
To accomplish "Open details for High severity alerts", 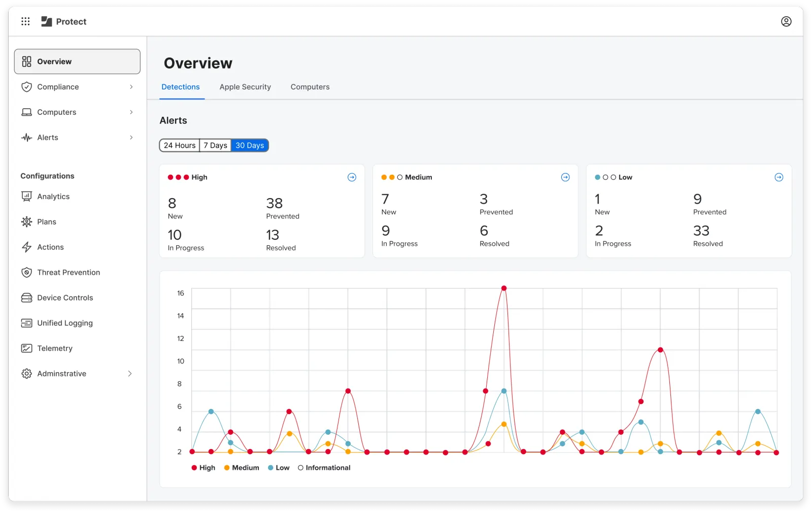I will click(x=352, y=177).
